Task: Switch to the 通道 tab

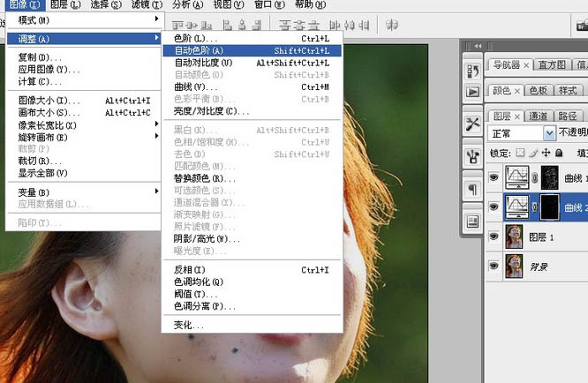Action: coord(537,116)
